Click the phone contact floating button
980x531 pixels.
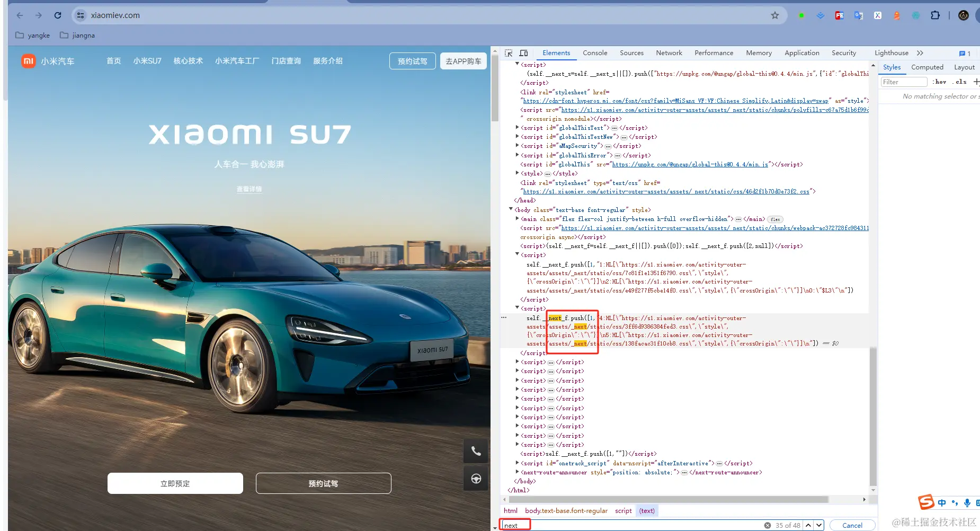click(476, 451)
